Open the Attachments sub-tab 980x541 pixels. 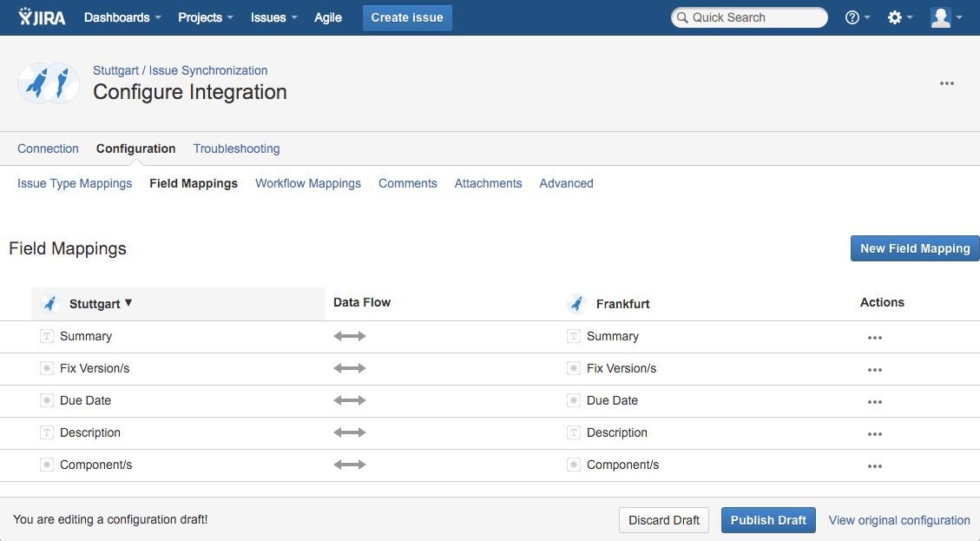click(x=488, y=183)
